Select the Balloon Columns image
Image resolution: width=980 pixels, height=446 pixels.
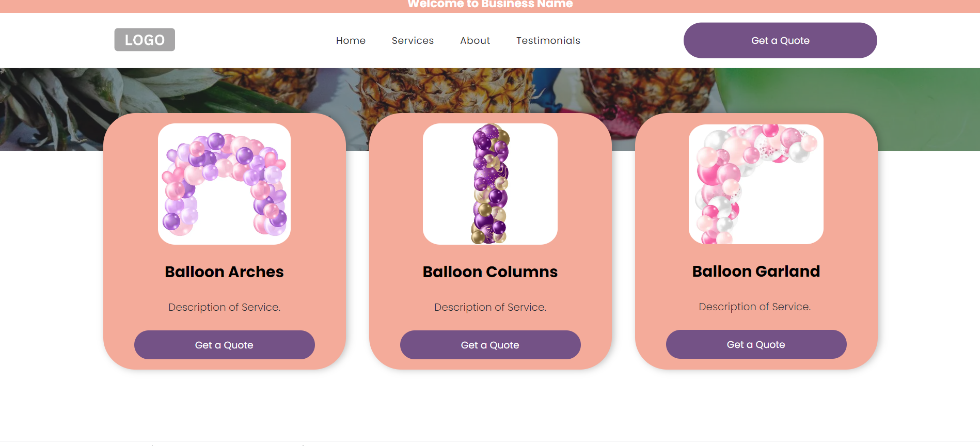coord(490,184)
